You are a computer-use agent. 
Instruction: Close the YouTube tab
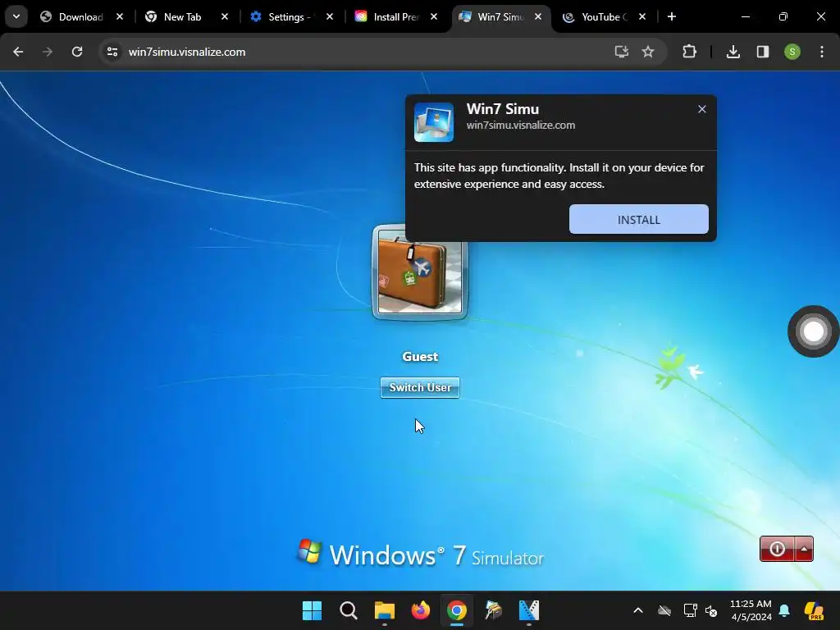point(641,16)
